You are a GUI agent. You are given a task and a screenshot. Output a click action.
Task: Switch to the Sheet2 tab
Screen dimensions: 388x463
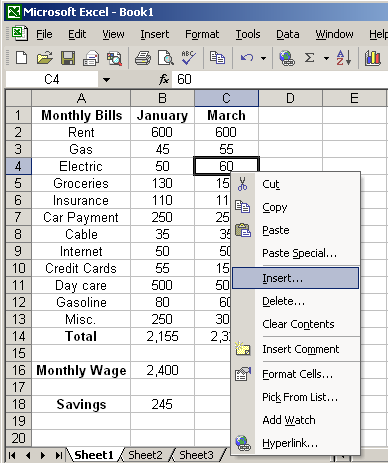(145, 455)
